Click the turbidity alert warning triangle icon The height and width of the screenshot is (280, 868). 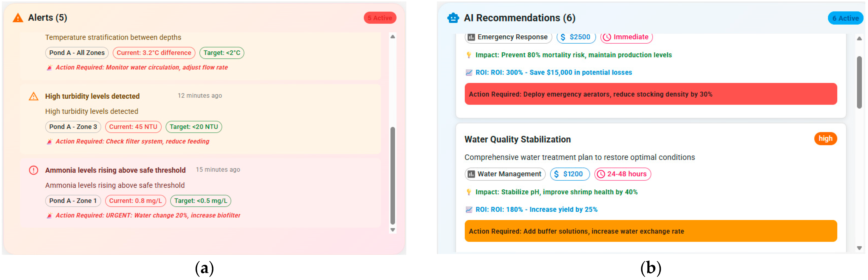34,97
